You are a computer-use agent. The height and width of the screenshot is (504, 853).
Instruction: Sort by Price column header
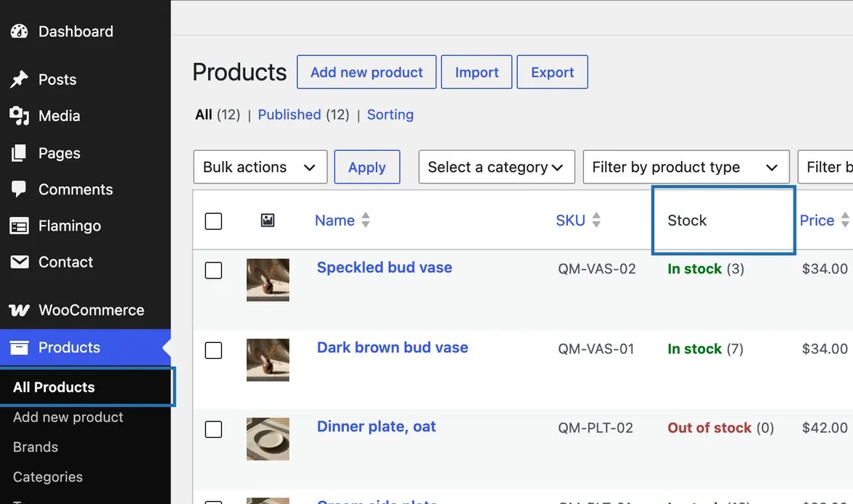pos(817,220)
